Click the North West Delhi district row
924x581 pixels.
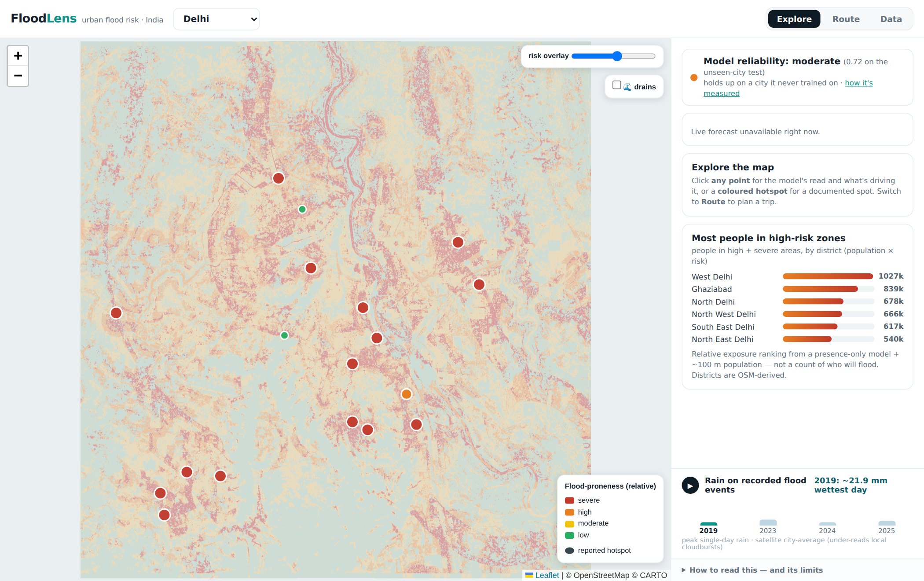(797, 314)
